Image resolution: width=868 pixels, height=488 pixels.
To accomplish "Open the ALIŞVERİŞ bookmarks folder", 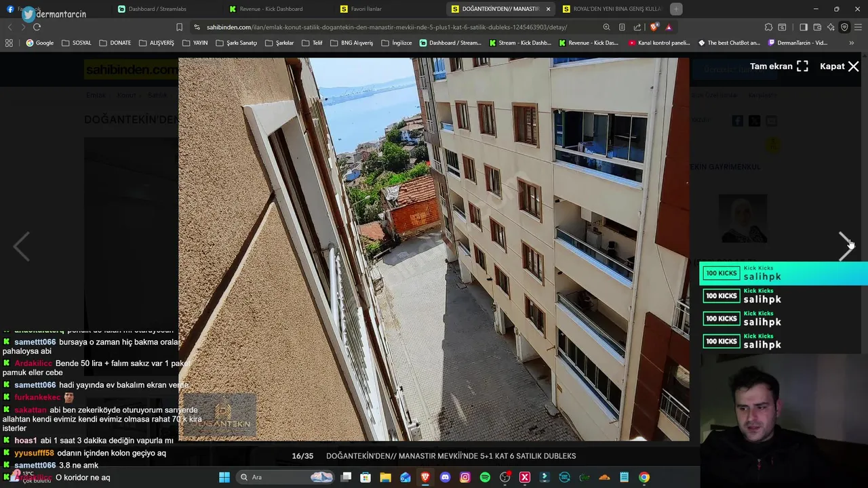I will pyautogui.click(x=156, y=43).
